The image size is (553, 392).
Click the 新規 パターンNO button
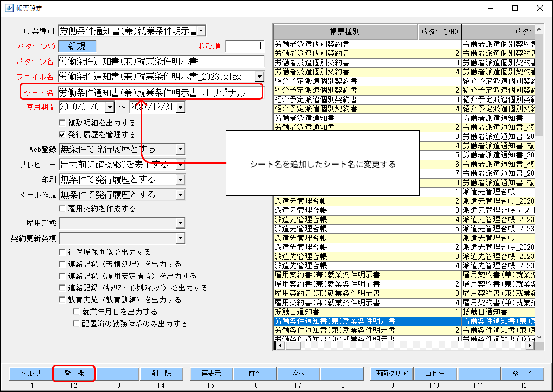click(77, 46)
